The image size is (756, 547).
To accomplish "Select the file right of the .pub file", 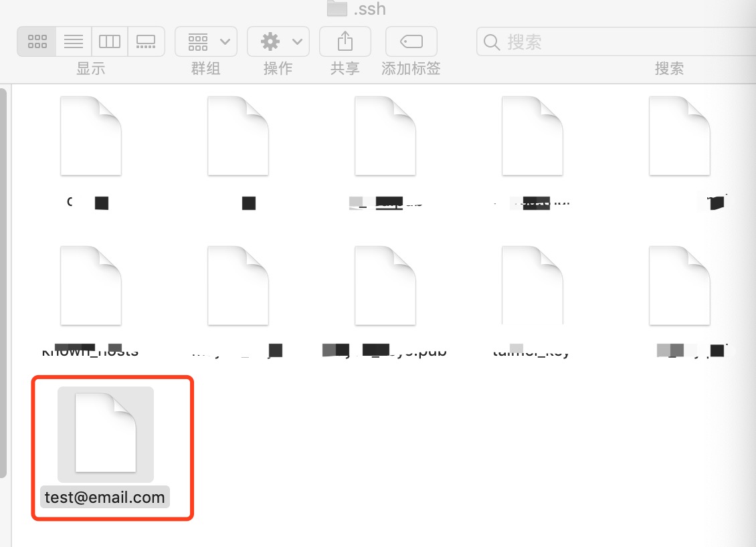I will coord(532,286).
